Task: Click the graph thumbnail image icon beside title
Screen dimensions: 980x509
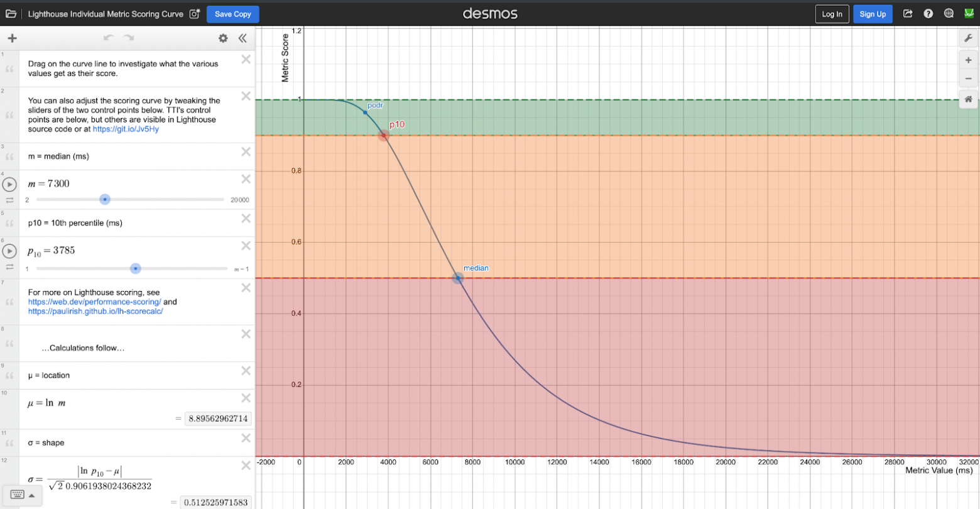Action: [x=194, y=14]
